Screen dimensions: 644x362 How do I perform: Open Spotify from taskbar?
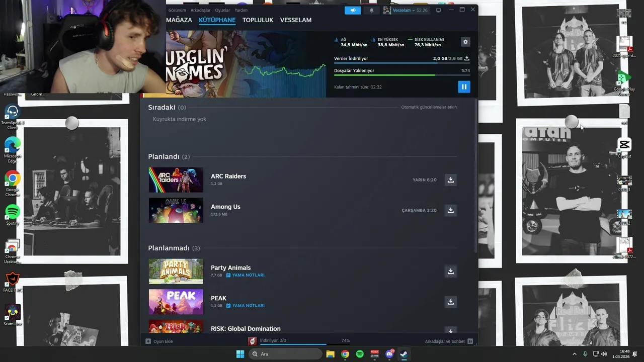click(x=360, y=354)
